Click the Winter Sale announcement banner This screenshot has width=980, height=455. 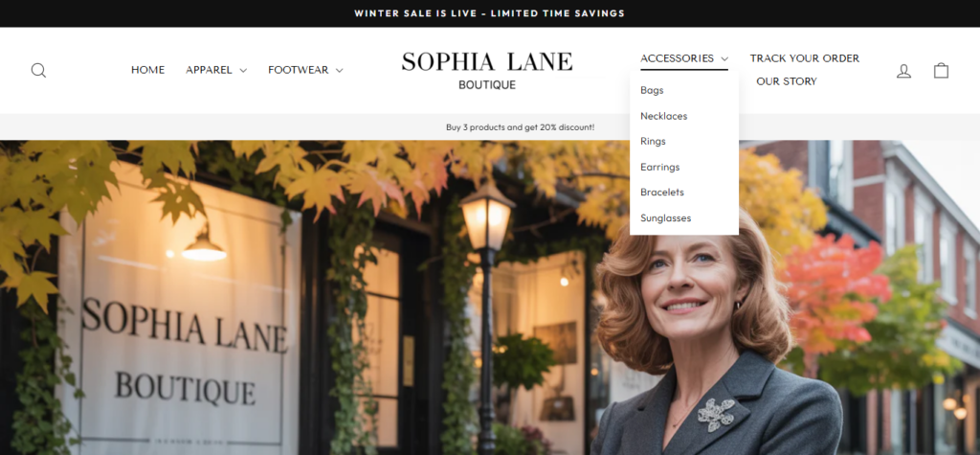pyautogui.click(x=490, y=13)
